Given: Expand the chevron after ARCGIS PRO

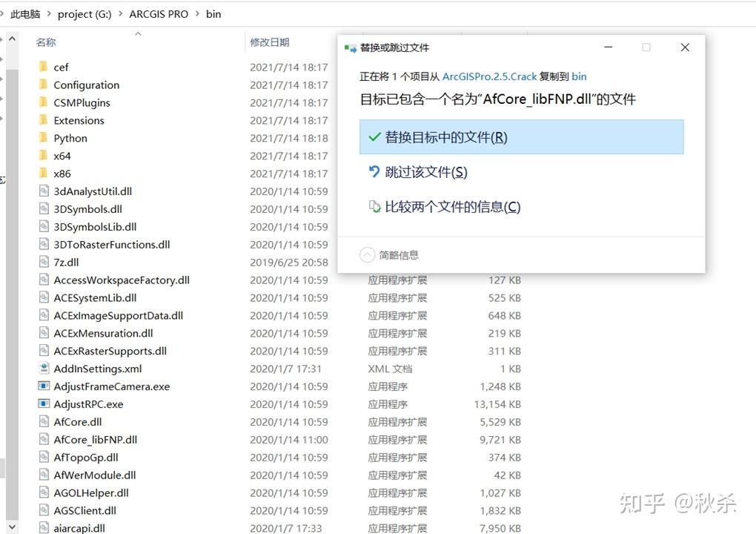Looking at the screenshot, I should [197, 14].
